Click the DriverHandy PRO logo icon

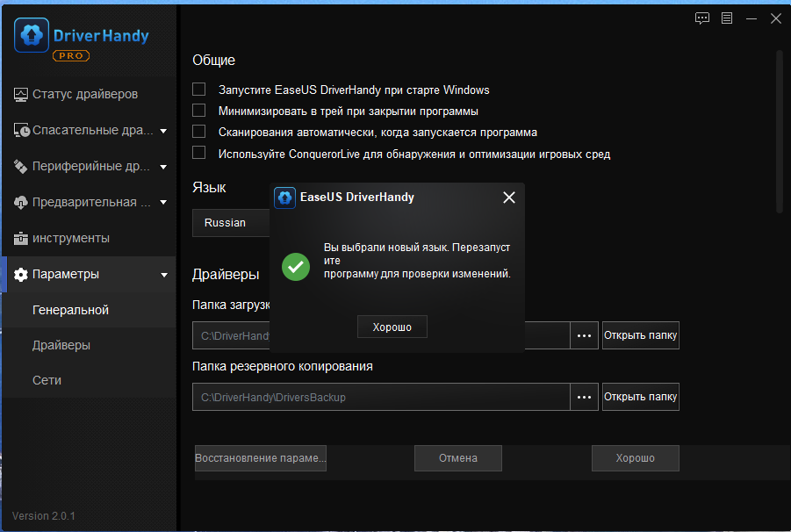coord(32,35)
